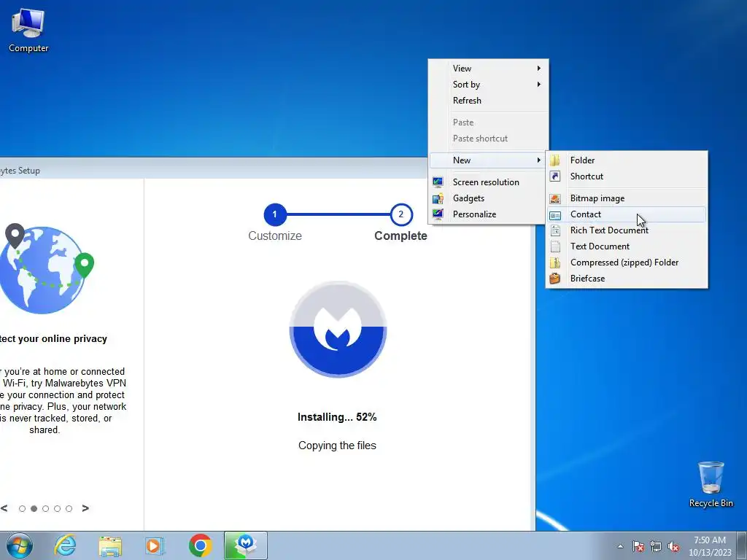The image size is (747, 560).
Task: Create a new Bitmap image
Action: (x=627, y=198)
